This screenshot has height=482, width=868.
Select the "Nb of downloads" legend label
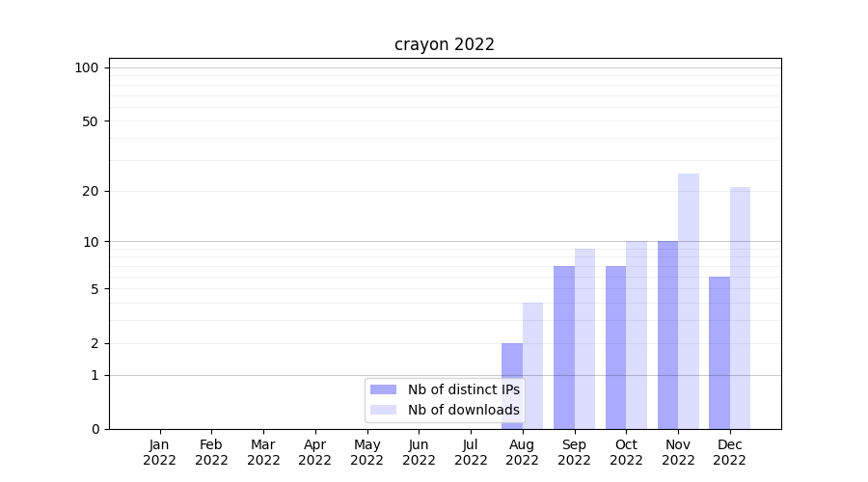(x=463, y=410)
